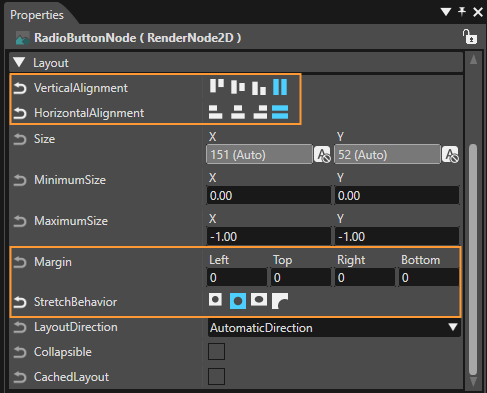Select stretch HorizontalAlignment icon
Viewport: 487px width, 393px height.
(x=280, y=112)
